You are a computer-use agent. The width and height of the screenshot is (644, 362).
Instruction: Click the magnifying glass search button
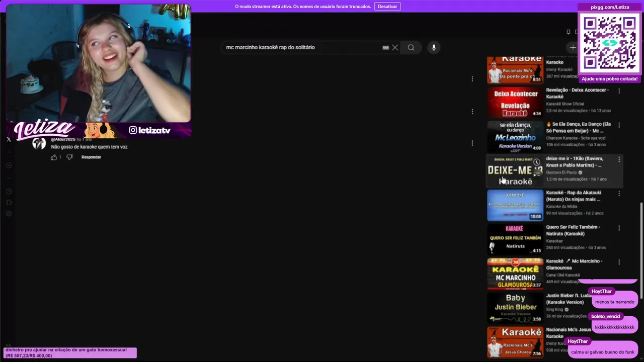pos(411,47)
